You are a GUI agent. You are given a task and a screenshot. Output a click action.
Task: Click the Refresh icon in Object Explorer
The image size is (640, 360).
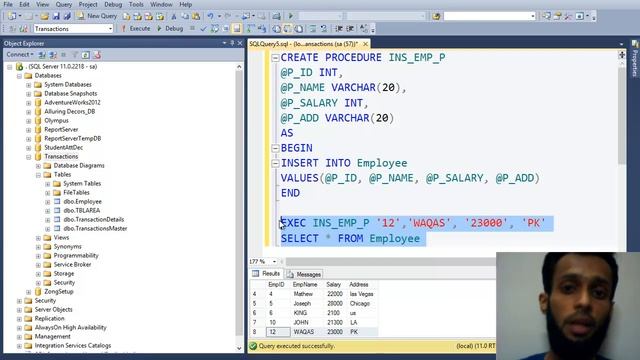click(86, 55)
